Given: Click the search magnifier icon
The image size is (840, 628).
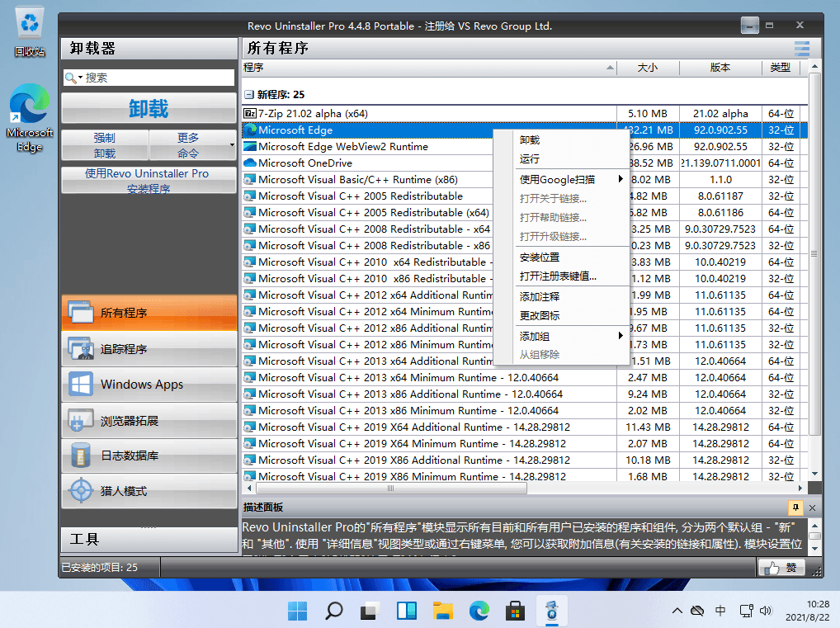Looking at the screenshot, I should pos(70,78).
